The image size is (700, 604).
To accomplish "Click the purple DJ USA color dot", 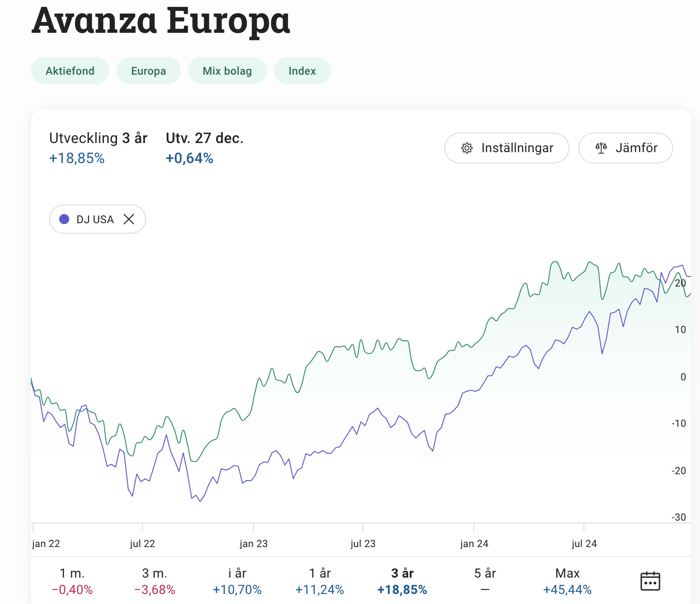I will (x=64, y=220).
